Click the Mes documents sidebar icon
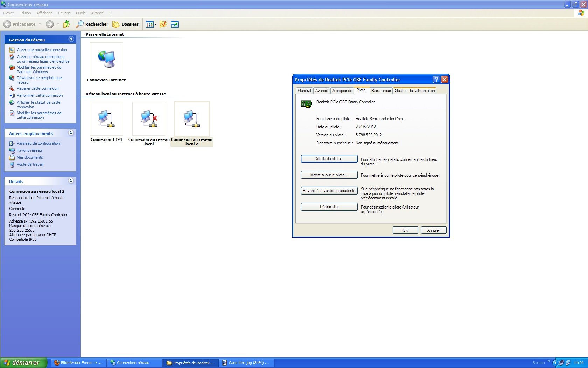 point(12,158)
